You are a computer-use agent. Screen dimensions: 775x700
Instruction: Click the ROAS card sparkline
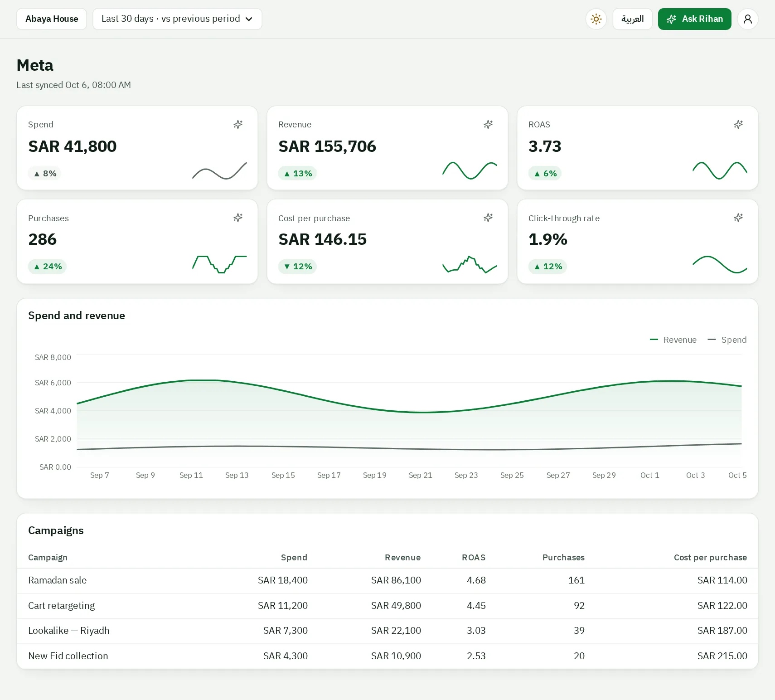[720, 170]
